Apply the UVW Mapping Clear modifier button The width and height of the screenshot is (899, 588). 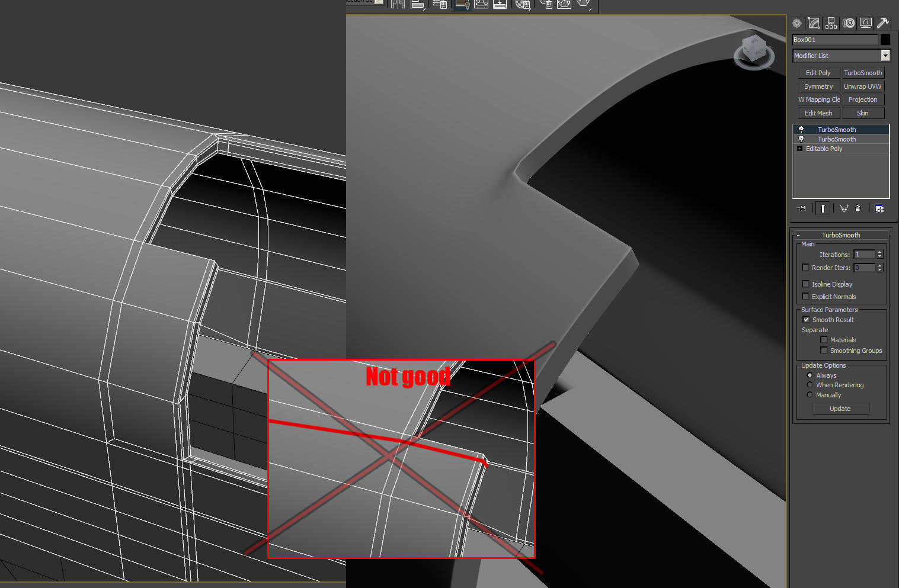pyautogui.click(x=818, y=99)
